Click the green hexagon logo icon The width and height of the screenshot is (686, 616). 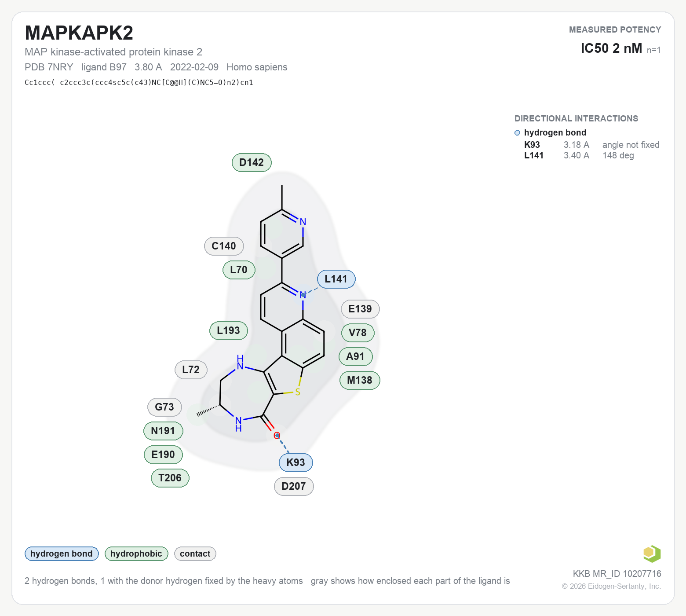(x=652, y=554)
